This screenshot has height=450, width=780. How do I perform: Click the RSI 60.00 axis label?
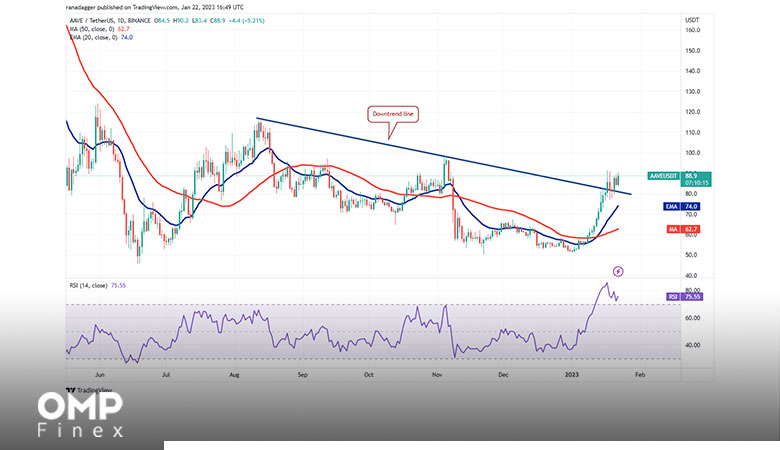pyautogui.click(x=692, y=318)
